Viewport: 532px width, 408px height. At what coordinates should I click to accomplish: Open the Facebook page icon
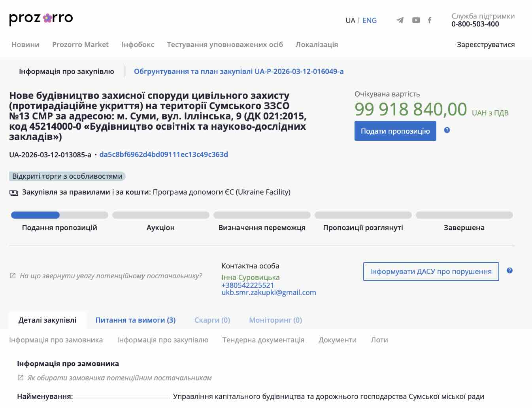point(430,20)
